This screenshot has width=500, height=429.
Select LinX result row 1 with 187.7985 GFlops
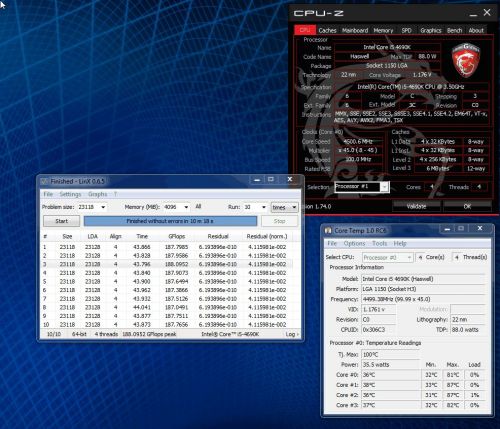point(166,247)
